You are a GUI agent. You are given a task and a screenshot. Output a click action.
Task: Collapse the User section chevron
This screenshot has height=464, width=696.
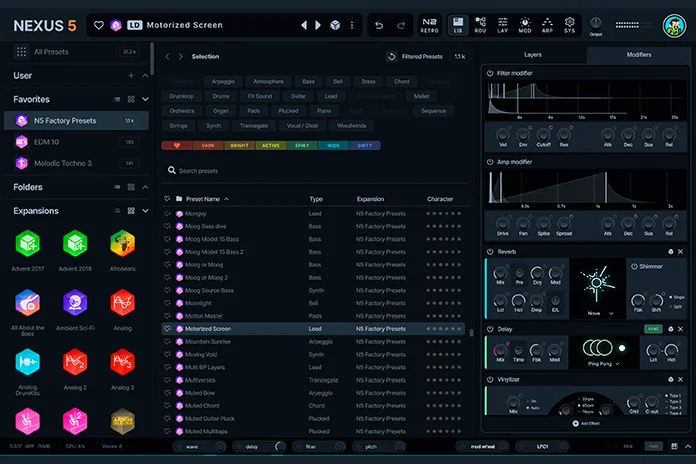[145, 75]
